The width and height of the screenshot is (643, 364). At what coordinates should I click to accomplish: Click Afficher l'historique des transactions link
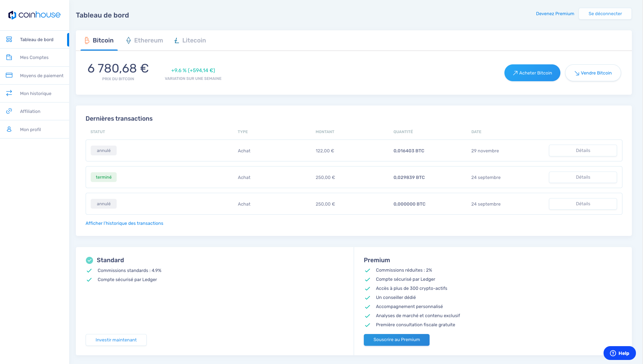[x=124, y=223]
